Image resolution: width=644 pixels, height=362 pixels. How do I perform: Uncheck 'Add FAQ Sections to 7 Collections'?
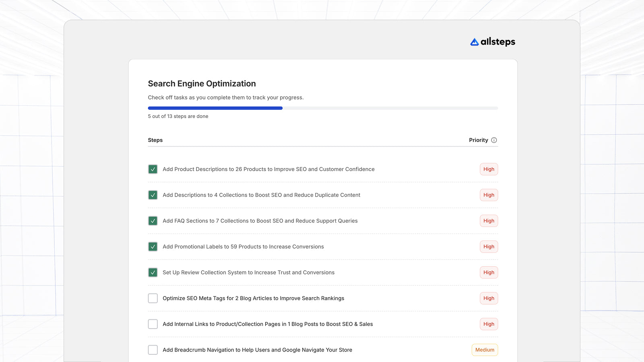click(153, 220)
